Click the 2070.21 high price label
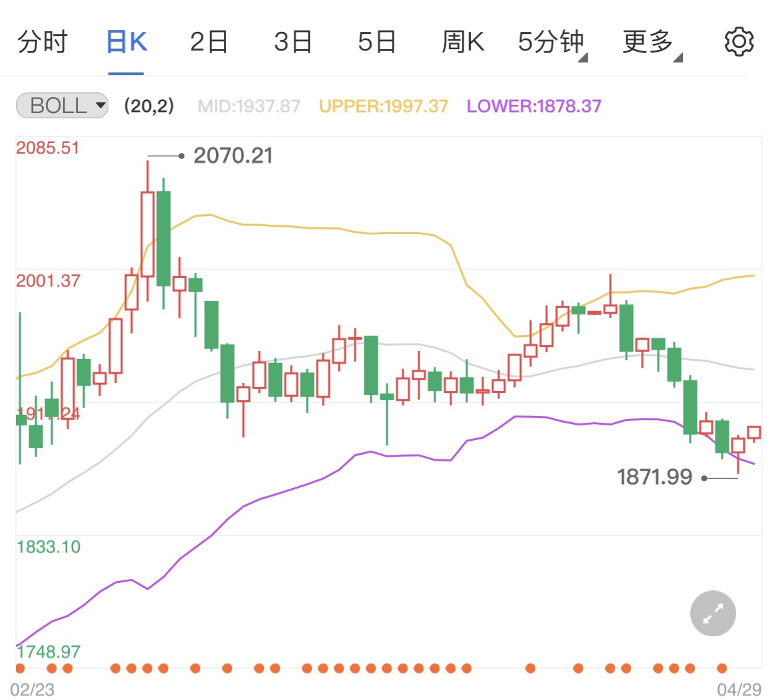The image size is (778, 700). (233, 156)
